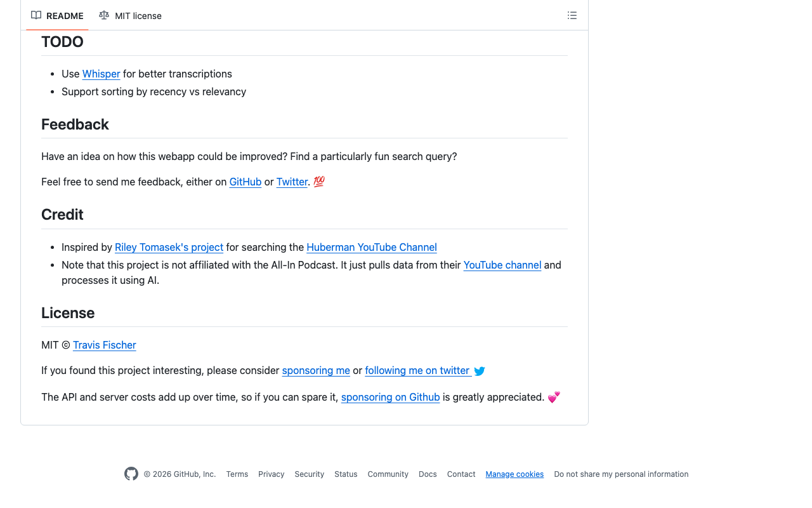Screen dimensions: 812x508
Task: Open the GitHub feedback link
Action: point(246,182)
